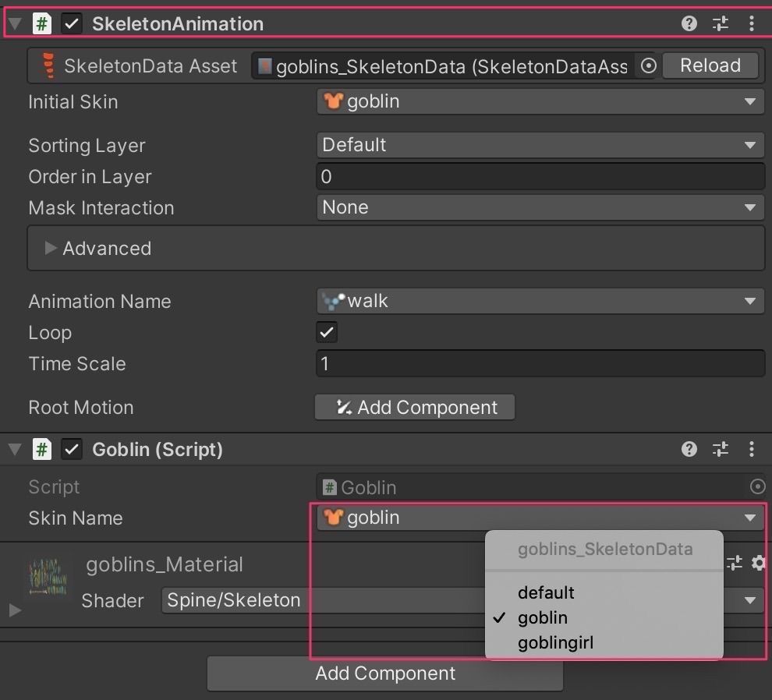Choose default from the skin list
The height and width of the screenshot is (700, 772).
546,592
